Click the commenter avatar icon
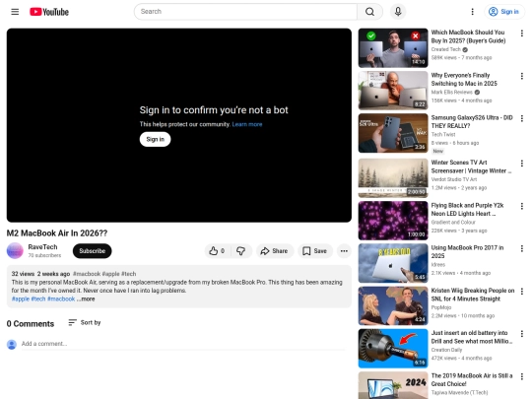532x399 pixels. [12, 345]
